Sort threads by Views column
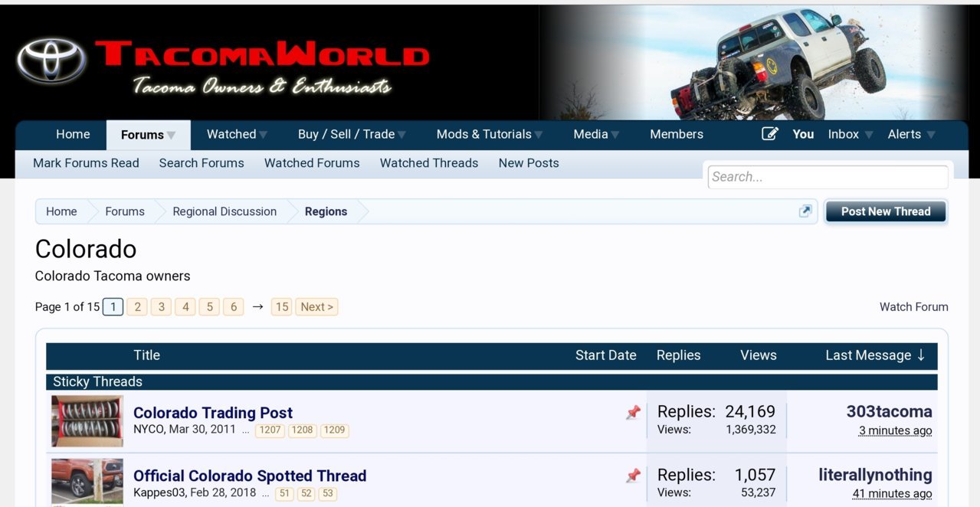The width and height of the screenshot is (980, 507). click(759, 355)
